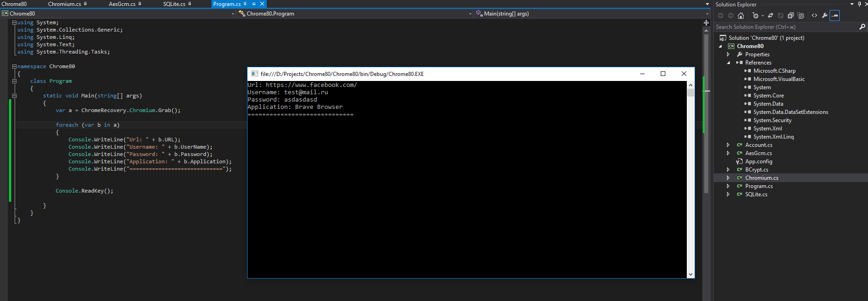Image resolution: width=868 pixels, height=301 pixels.
Task: Click the editor split-view handle
Action: 706,22
